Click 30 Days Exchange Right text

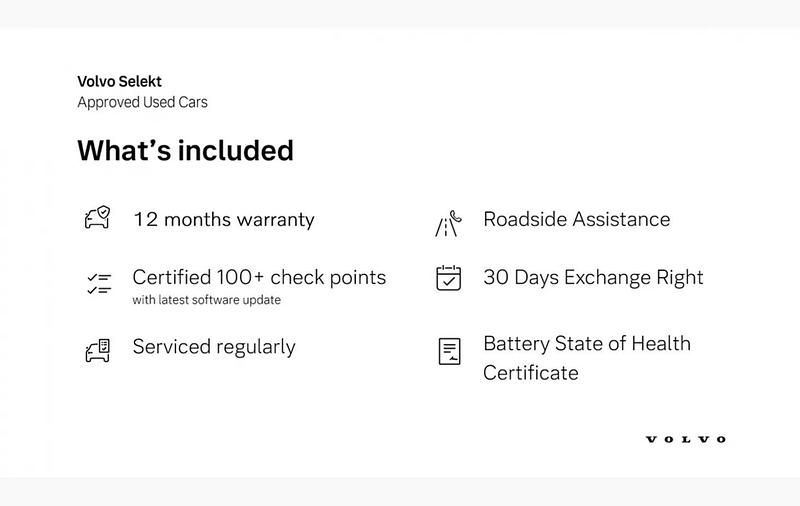coord(593,277)
